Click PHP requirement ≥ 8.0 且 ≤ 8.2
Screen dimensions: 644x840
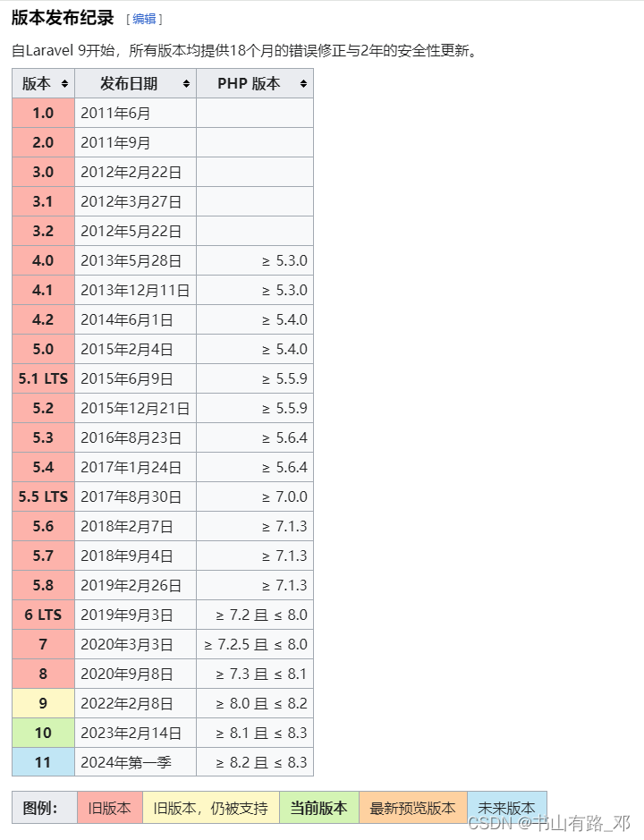tap(261, 703)
